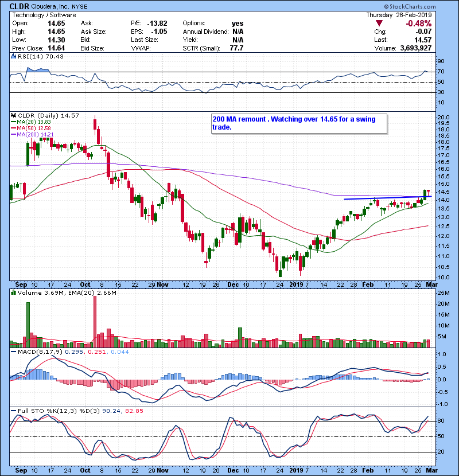Click the Low value 14.30
Viewport: 459px width, 476px height.
56,40
